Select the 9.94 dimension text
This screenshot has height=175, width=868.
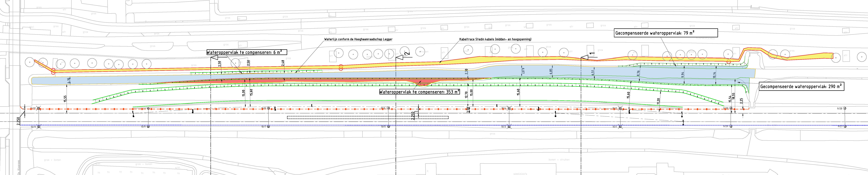click(x=683, y=75)
